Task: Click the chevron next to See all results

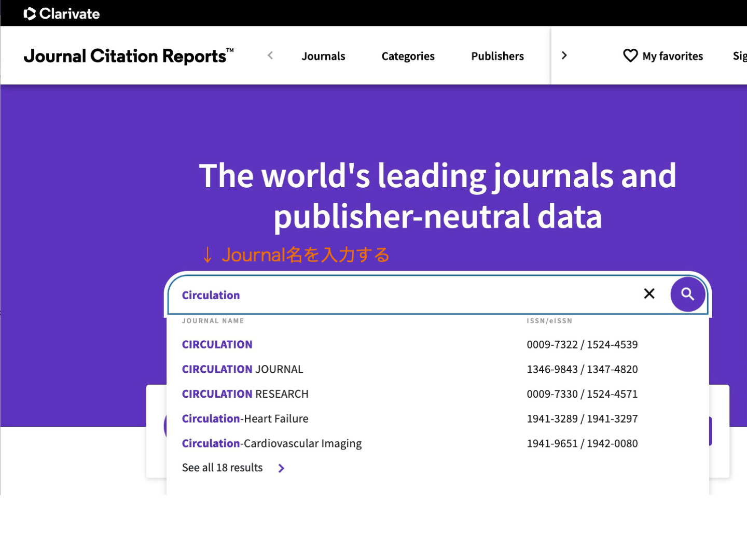Action: pos(281,468)
